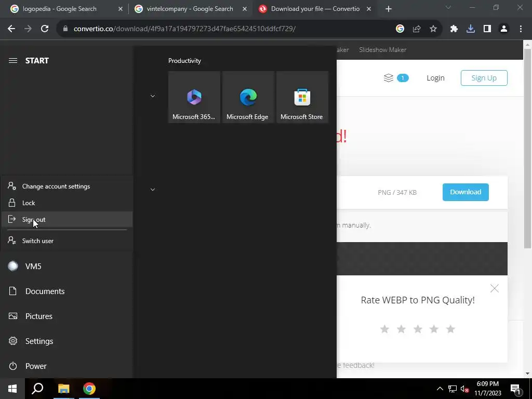
Task: Open Settings from Start sidebar
Action: 66,341
